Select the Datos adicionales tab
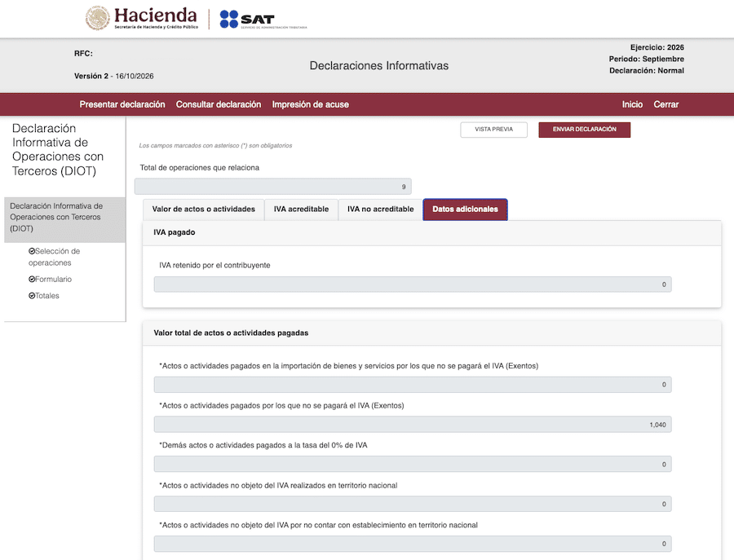Viewport: 734px width, 560px height. coord(466,209)
